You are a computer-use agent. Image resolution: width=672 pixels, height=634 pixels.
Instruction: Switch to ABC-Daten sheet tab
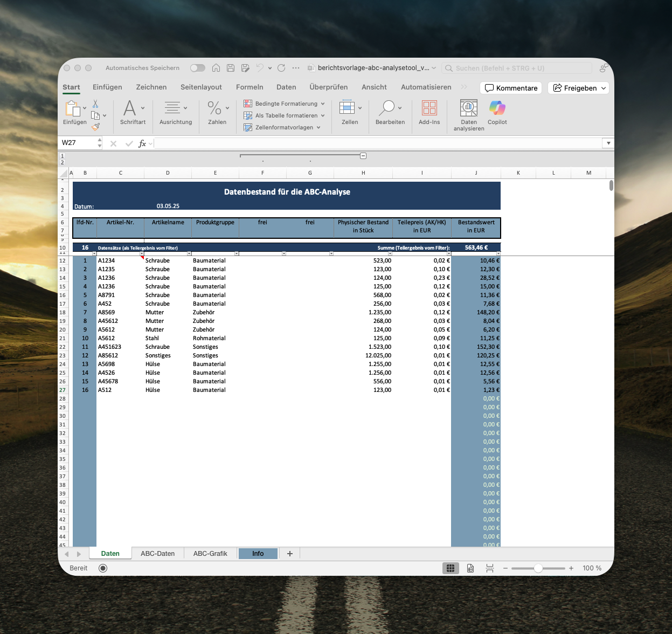tap(158, 554)
